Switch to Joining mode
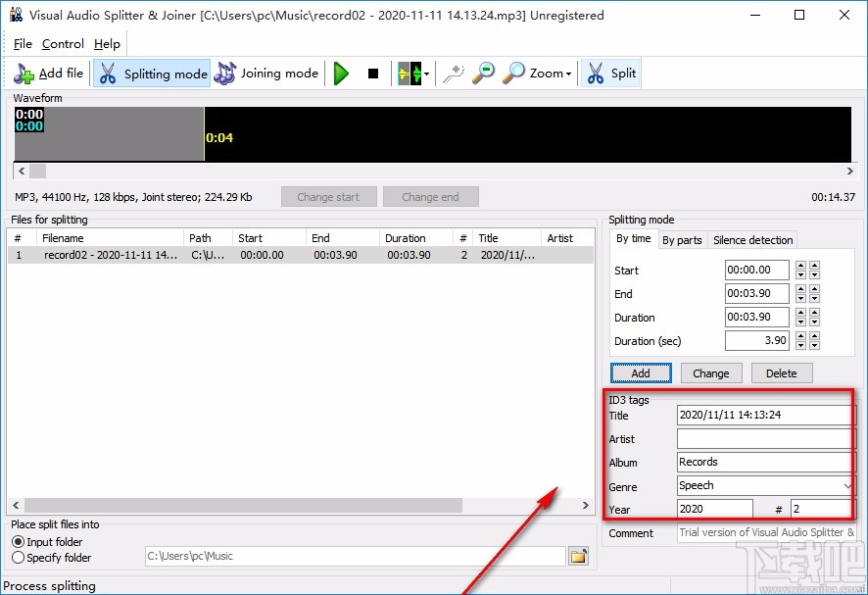The width and height of the screenshot is (868, 595). click(x=266, y=74)
